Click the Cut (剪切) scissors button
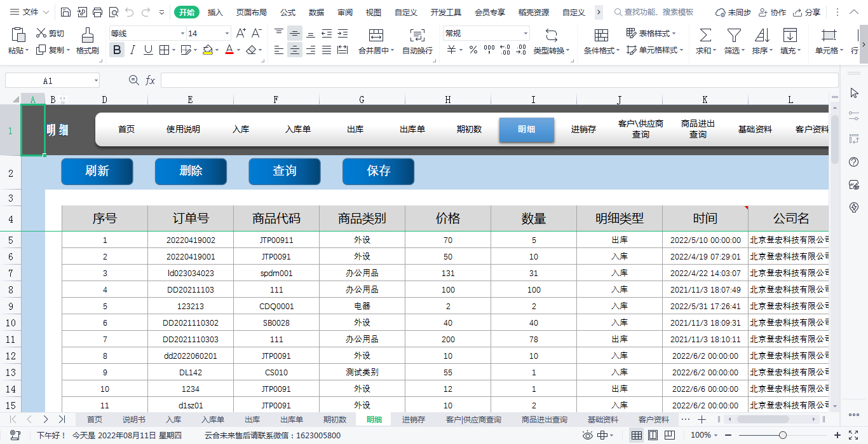Screen dimensions: 868x444 coord(50,33)
